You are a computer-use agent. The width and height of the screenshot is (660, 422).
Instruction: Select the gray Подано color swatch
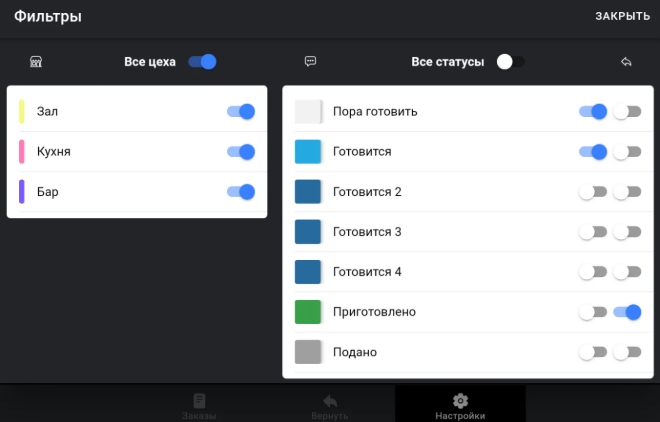coord(308,352)
